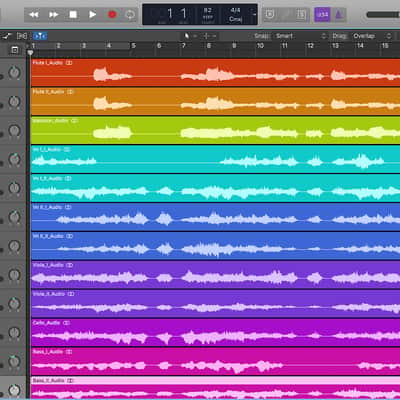Viewport: 400px width, 400px height.
Task: Select the purple Cello_Audio region
Action: [x=215, y=332]
